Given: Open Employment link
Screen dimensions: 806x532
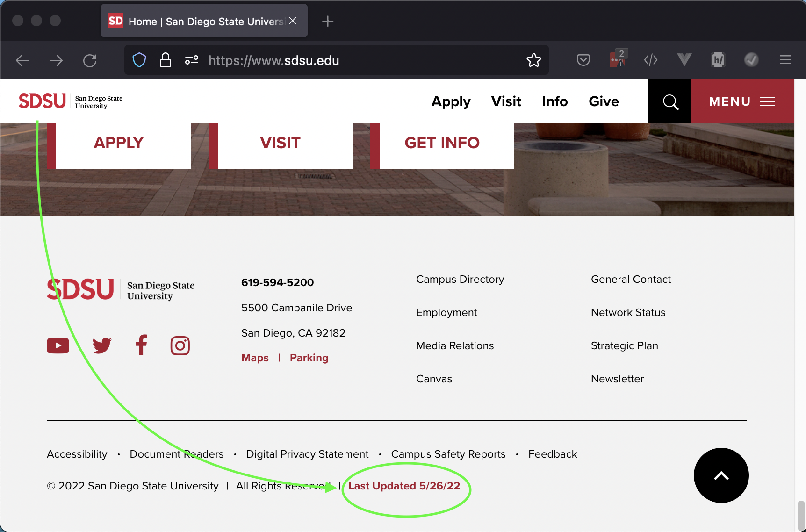Looking at the screenshot, I should point(446,313).
